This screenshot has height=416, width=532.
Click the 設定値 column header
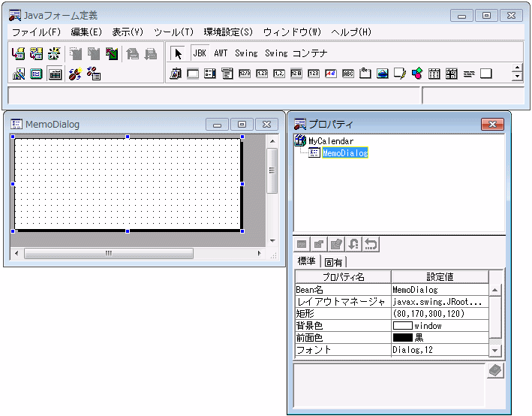click(440, 277)
